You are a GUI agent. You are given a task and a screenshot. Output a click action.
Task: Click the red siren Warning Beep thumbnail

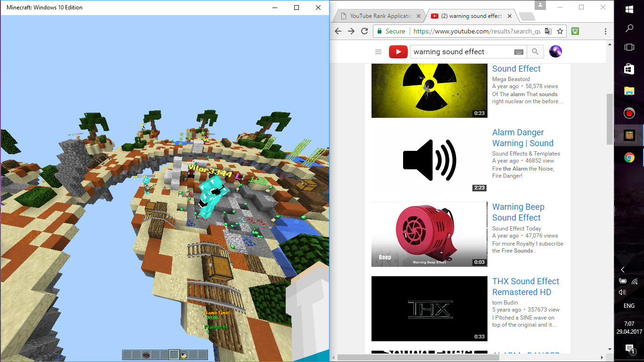coord(429,234)
